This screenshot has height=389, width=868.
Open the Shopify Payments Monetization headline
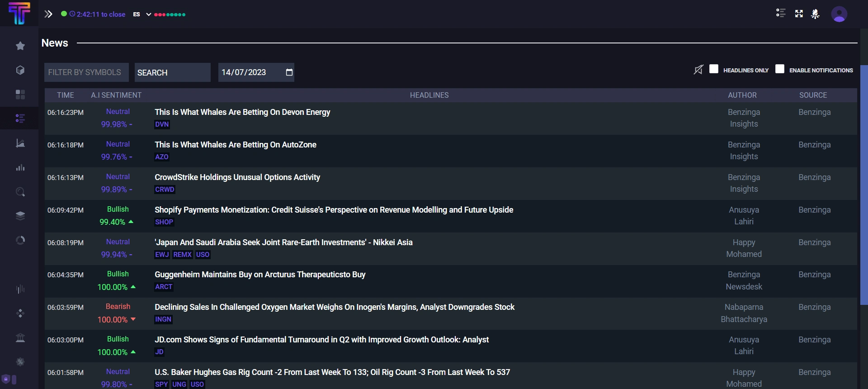coord(334,210)
